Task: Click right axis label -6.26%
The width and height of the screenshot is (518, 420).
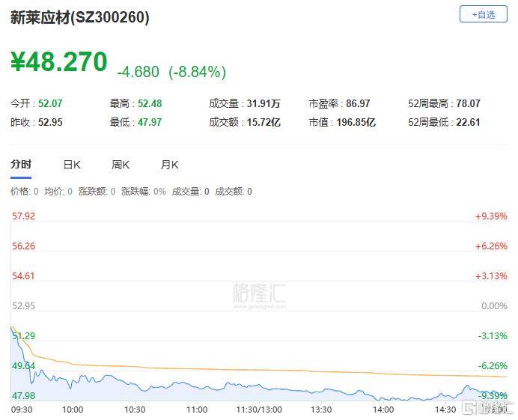Action: point(493,366)
